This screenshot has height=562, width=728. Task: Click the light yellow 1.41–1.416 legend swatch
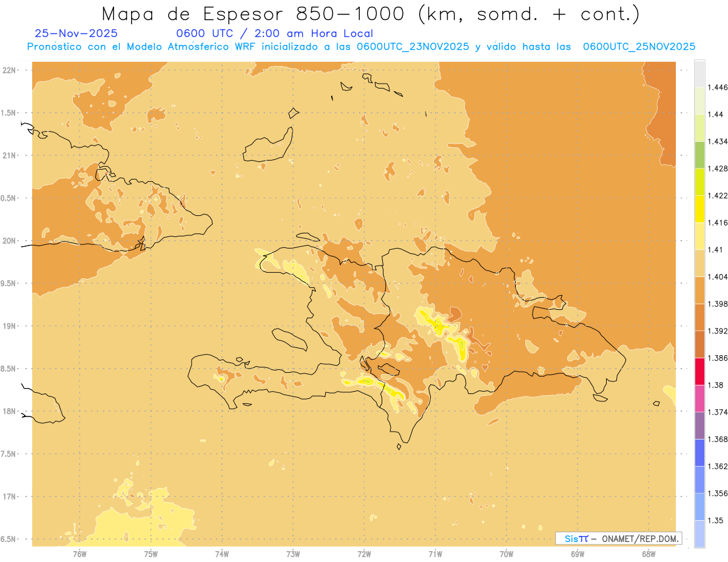point(699,236)
